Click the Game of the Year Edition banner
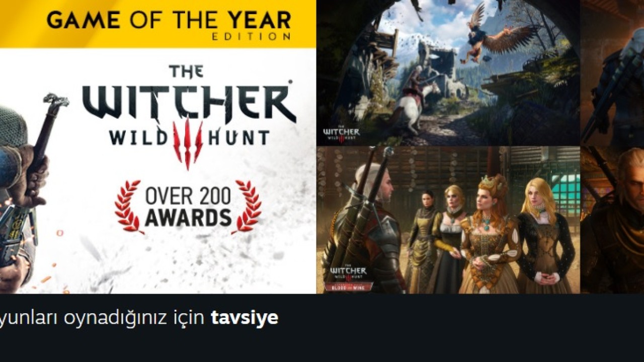Screen dimensions: 644x362 [158, 24]
